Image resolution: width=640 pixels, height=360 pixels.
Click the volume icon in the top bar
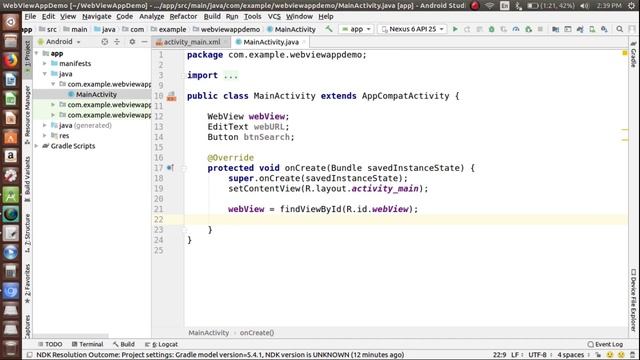[584, 5]
